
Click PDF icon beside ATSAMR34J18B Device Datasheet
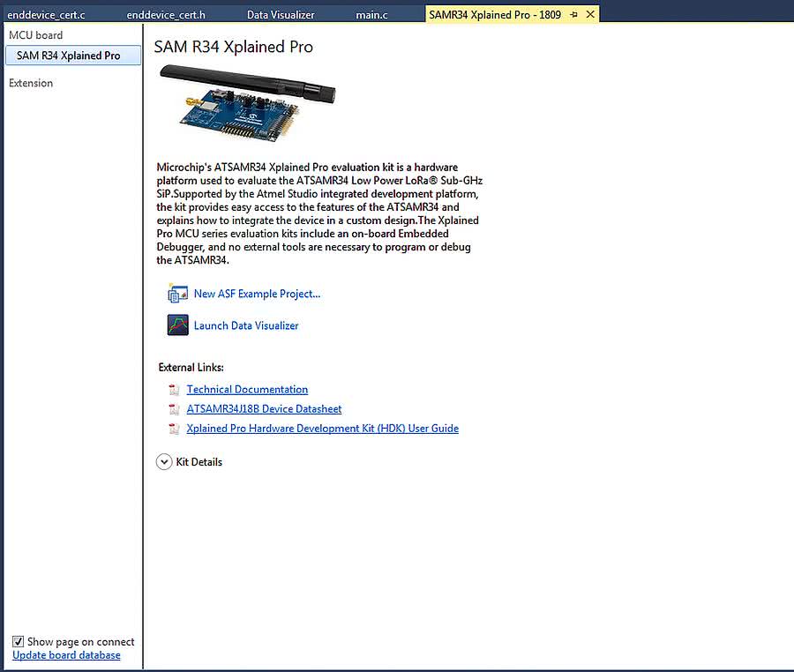pos(174,409)
